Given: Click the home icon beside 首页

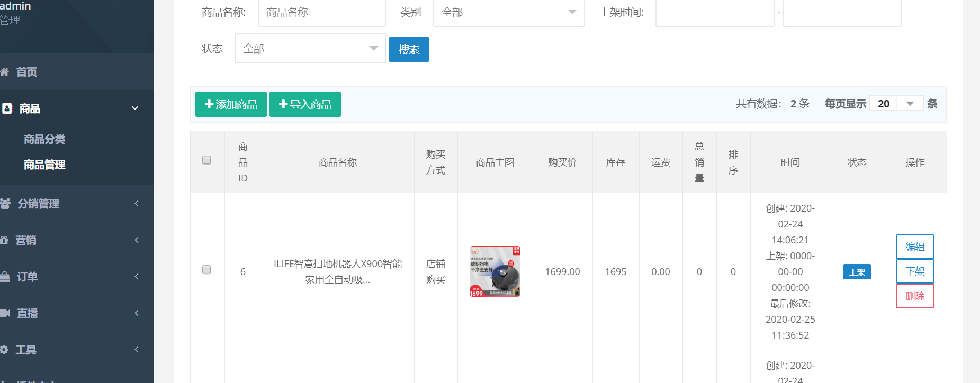Looking at the screenshot, I should [x=4, y=72].
